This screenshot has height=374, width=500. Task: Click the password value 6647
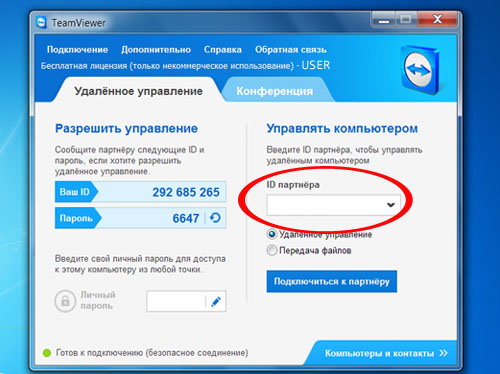pyautogui.click(x=186, y=218)
